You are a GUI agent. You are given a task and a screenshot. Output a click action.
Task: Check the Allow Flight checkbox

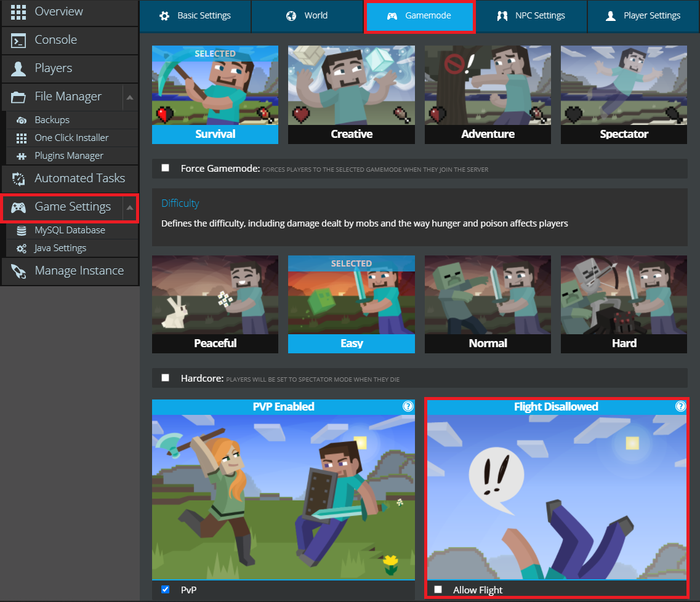pos(438,590)
